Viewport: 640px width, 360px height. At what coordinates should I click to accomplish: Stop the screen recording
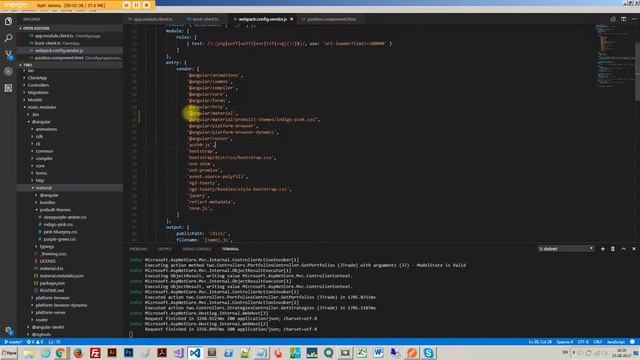[x=147, y=5]
